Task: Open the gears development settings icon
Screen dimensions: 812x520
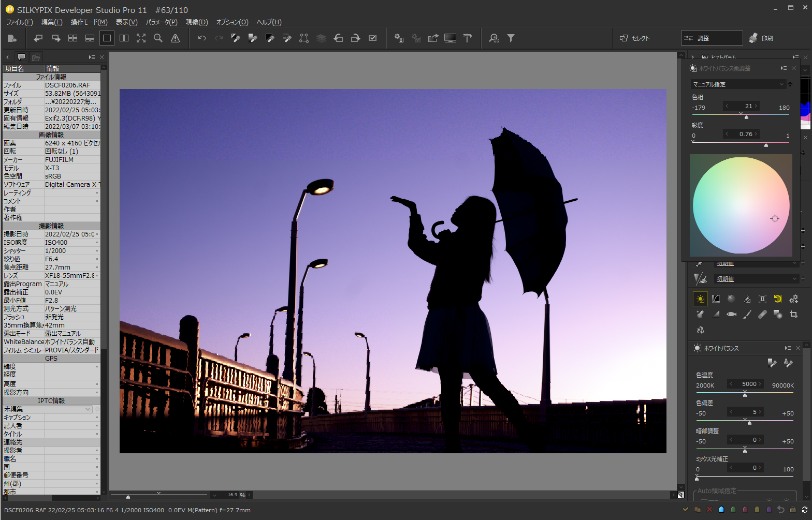Action: pos(793,299)
